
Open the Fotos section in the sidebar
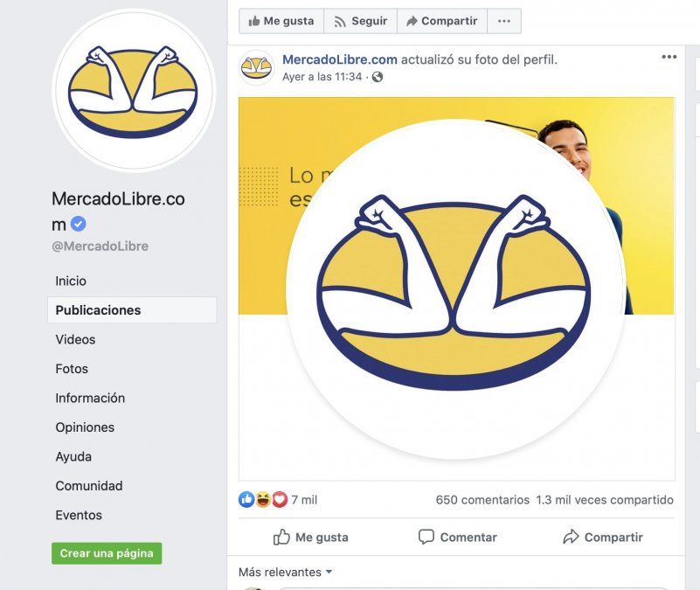pos(72,369)
